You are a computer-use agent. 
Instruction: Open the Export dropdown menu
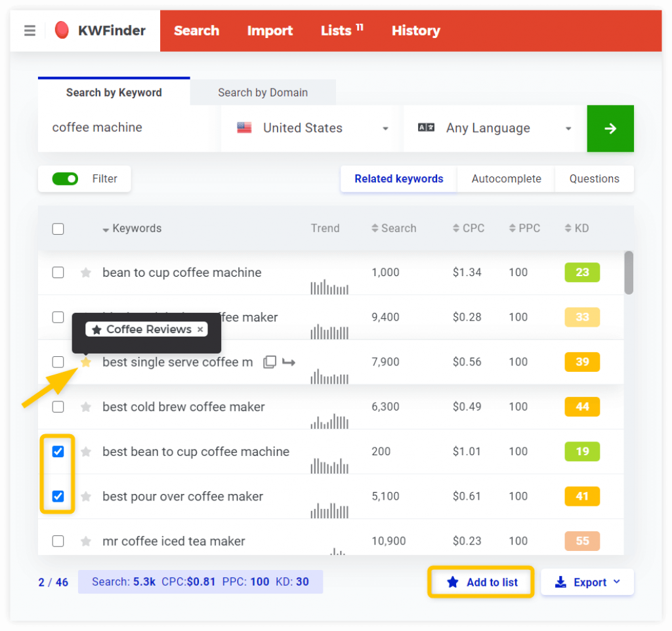point(587,582)
